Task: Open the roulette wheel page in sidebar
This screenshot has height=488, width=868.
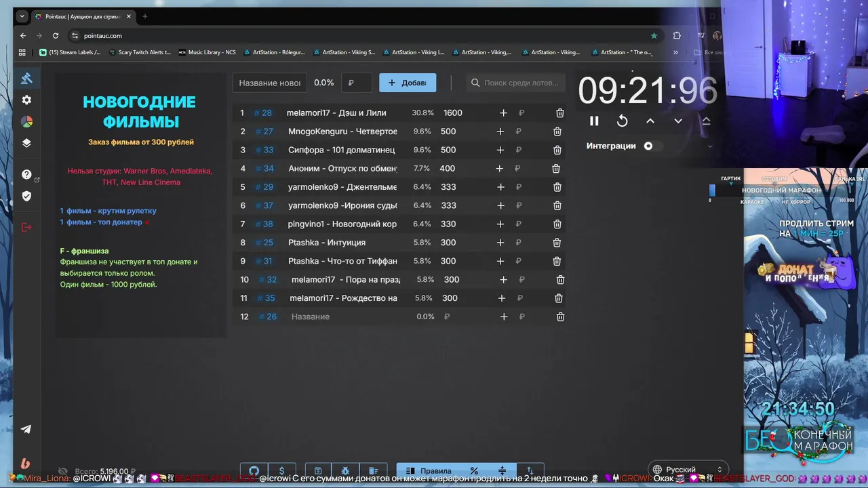Action: (x=26, y=122)
